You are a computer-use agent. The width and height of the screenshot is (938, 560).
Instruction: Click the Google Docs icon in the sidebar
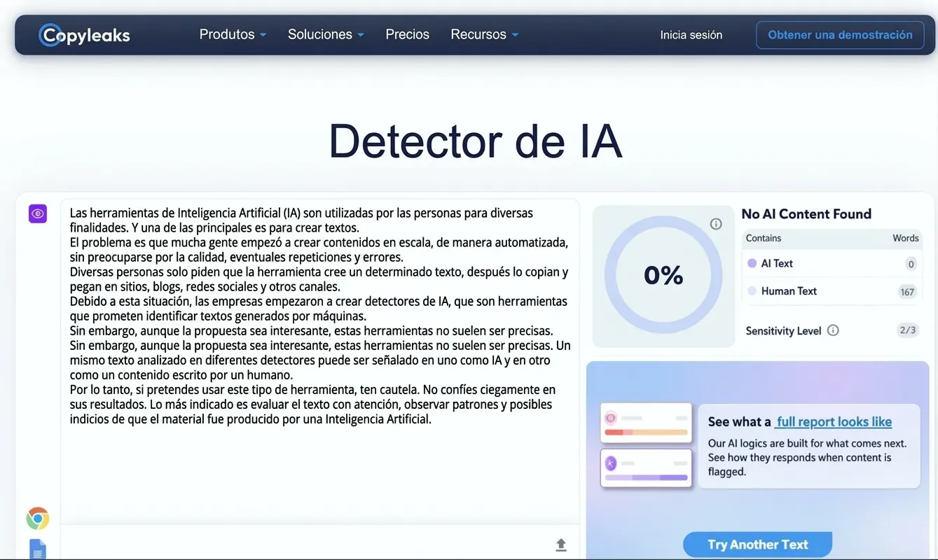pos(38,549)
